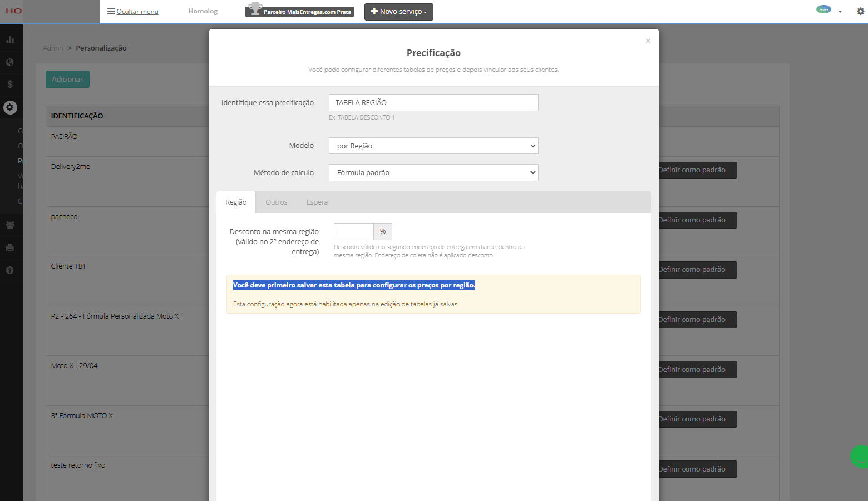This screenshot has height=501, width=868.
Task: Click the Adicionar button
Action: (x=67, y=80)
